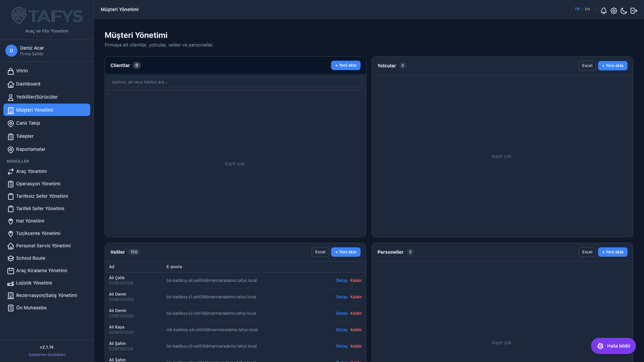Click Kaldır for Ali Kaya row

coord(356,330)
